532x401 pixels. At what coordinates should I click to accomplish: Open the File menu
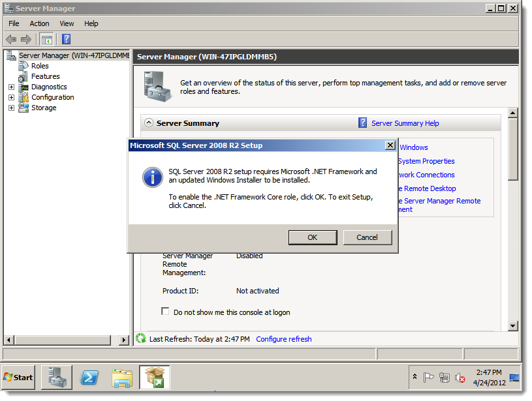click(x=14, y=23)
